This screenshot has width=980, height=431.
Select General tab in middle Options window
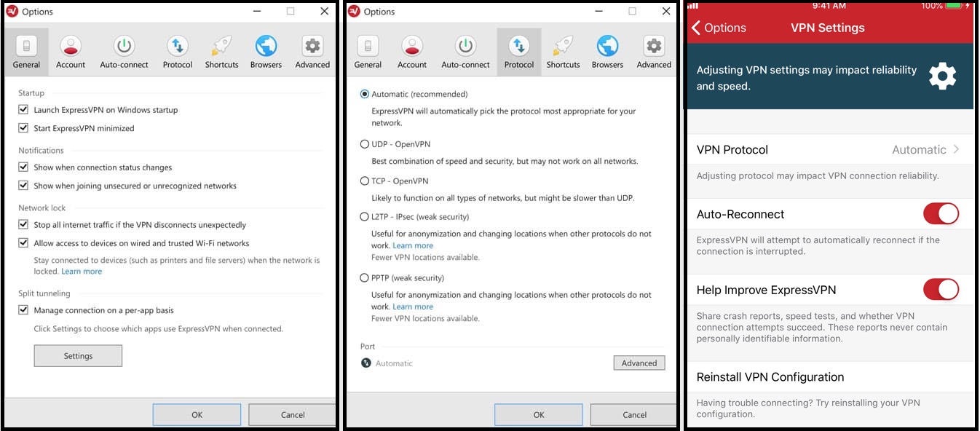tap(368, 52)
